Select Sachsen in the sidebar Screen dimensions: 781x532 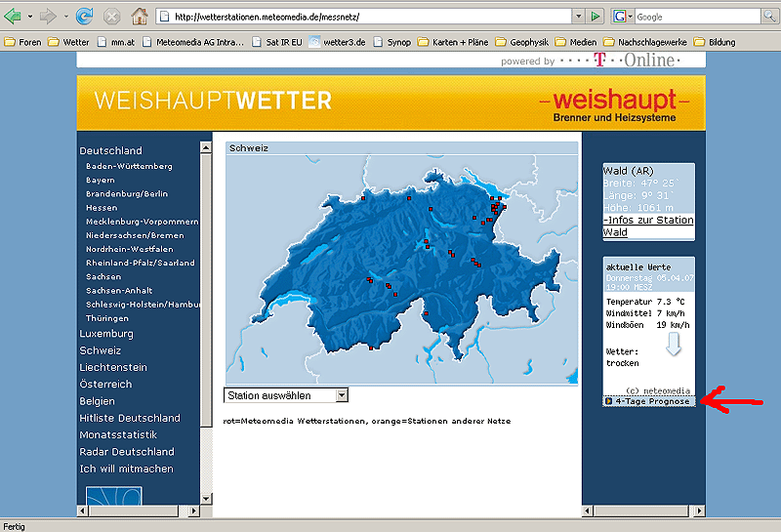[103, 277]
